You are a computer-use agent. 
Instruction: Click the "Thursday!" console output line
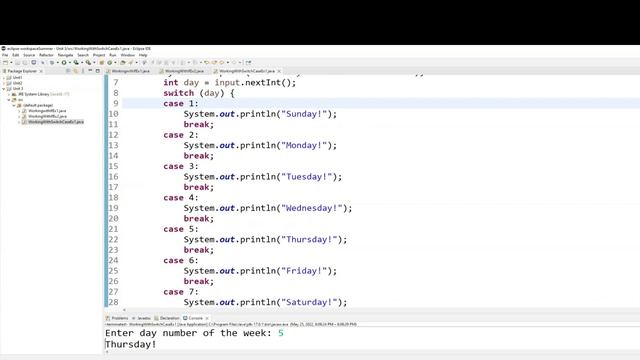click(x=131, y=344)
